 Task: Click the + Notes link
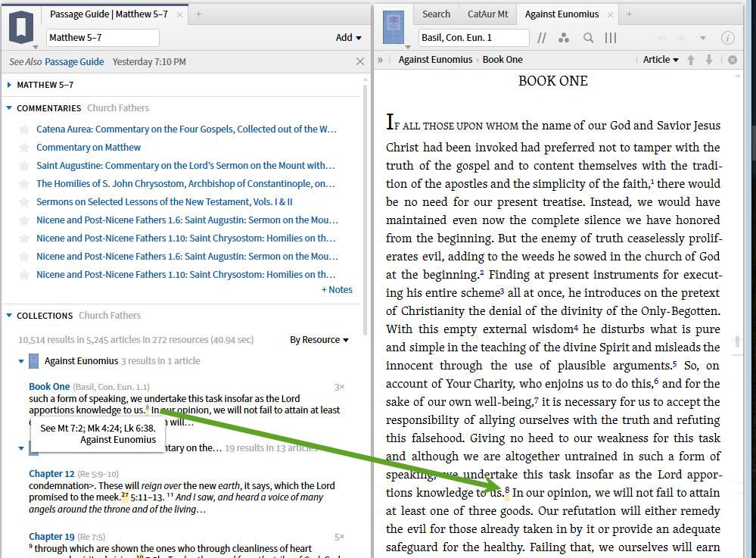click(x=337, y=290)
